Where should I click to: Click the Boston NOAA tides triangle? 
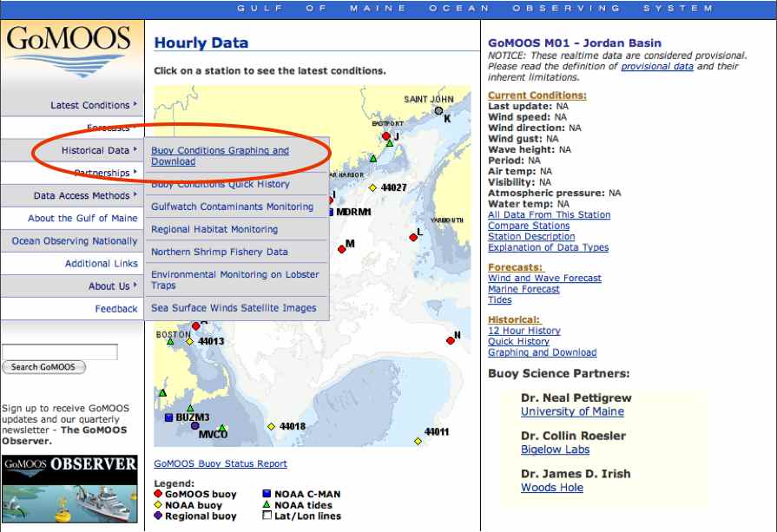(x=170, y=341)
